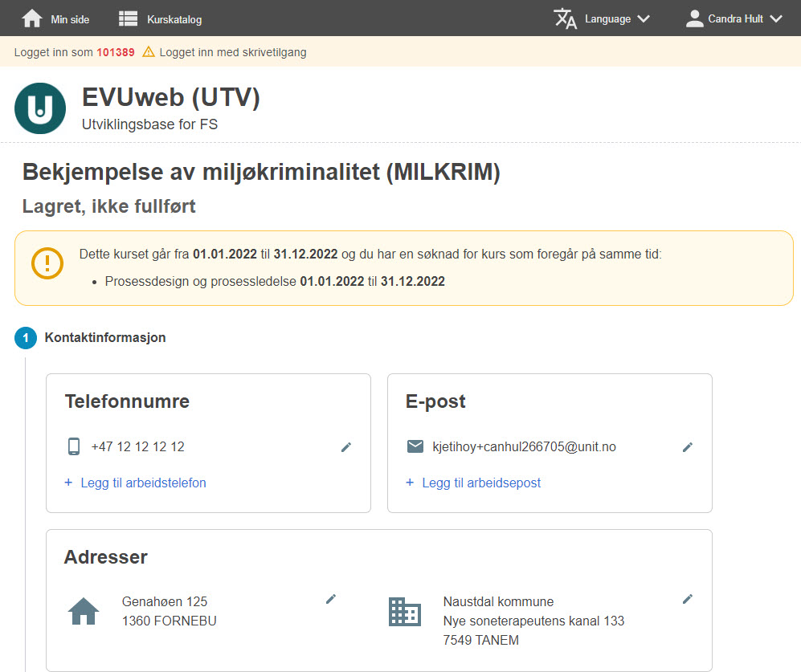The width and height of the screenshot is (801, 672).
Task: Click the user avatar icon for Candra Hult
Action: [x=694, y=18]
